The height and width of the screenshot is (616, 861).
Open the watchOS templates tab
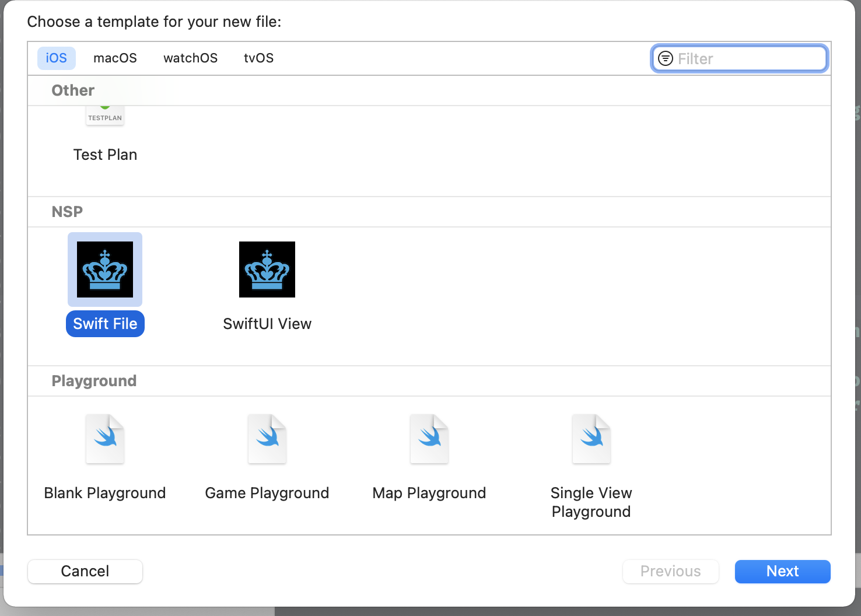190,58
